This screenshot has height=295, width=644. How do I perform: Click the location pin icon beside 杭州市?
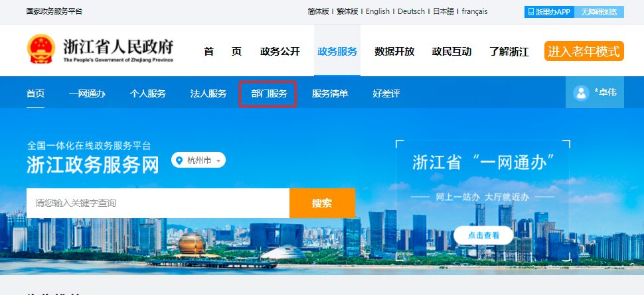click(179, 160)
